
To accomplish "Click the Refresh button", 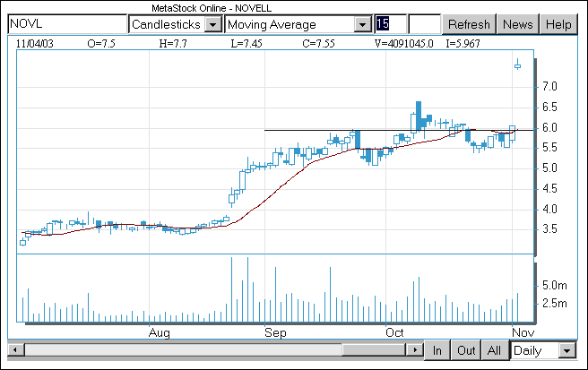I will tap(469, 24).
